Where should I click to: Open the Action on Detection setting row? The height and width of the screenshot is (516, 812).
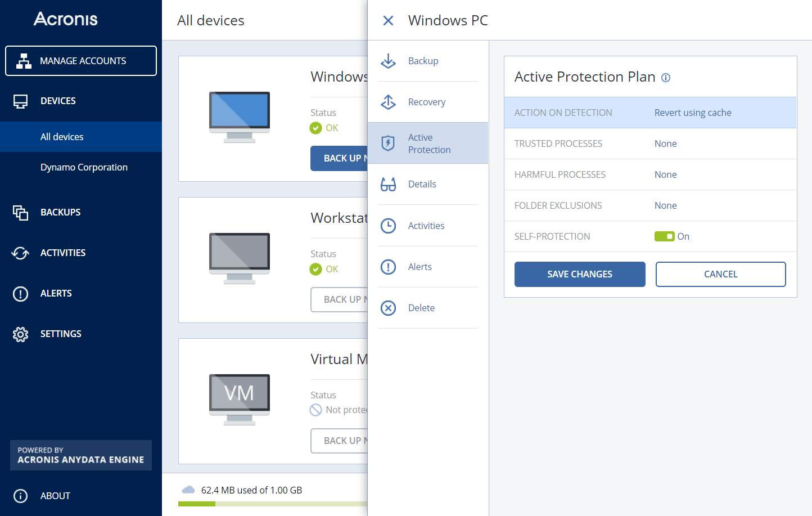[x=650, y=113]
